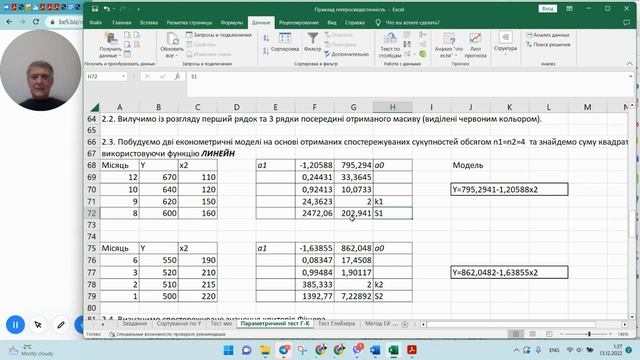Click the Save icon in Excel's title bar

tap(95, 9)
